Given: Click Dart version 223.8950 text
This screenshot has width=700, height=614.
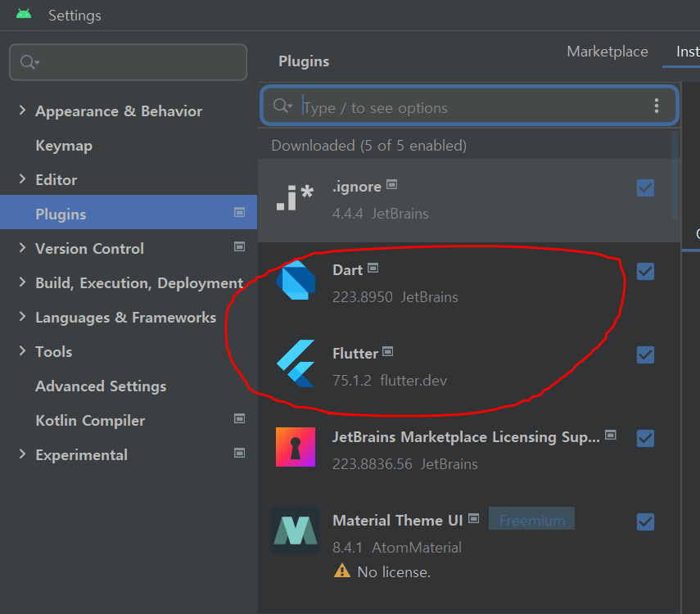Looking at the screenshot, I should (x=363, y=297).
